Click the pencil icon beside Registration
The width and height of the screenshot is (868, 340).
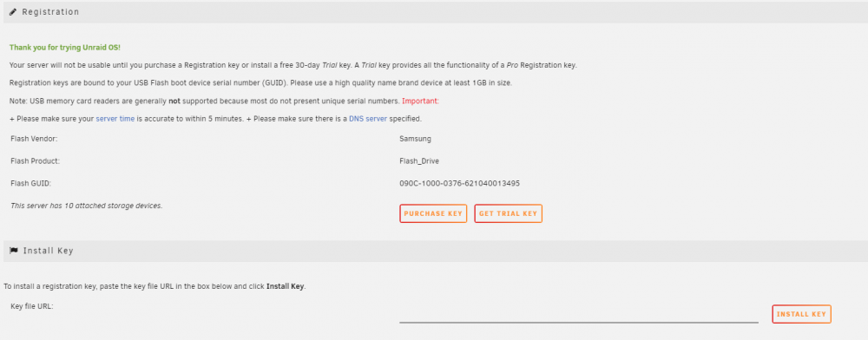[13, 11]
